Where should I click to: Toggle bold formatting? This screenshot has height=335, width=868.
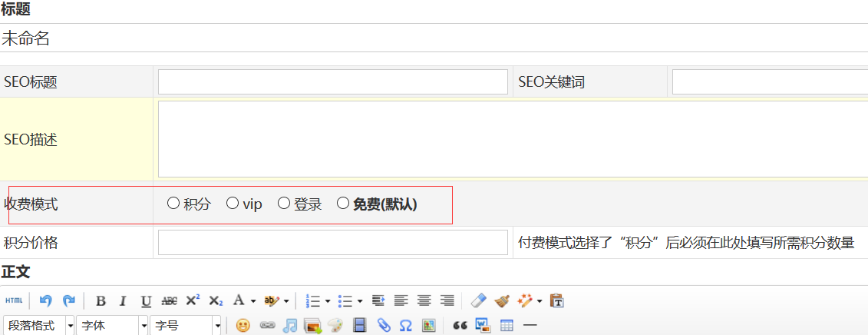pyautogui.click(x=101, y=300)
